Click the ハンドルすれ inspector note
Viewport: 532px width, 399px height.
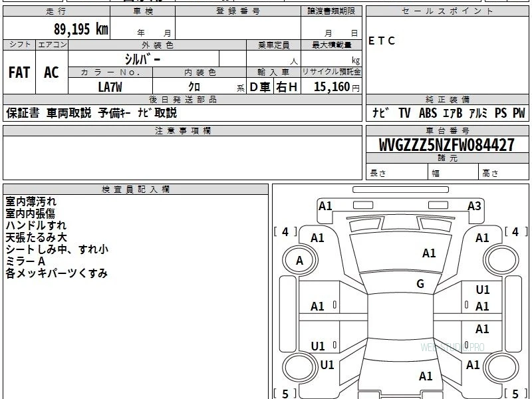(36, 225)
